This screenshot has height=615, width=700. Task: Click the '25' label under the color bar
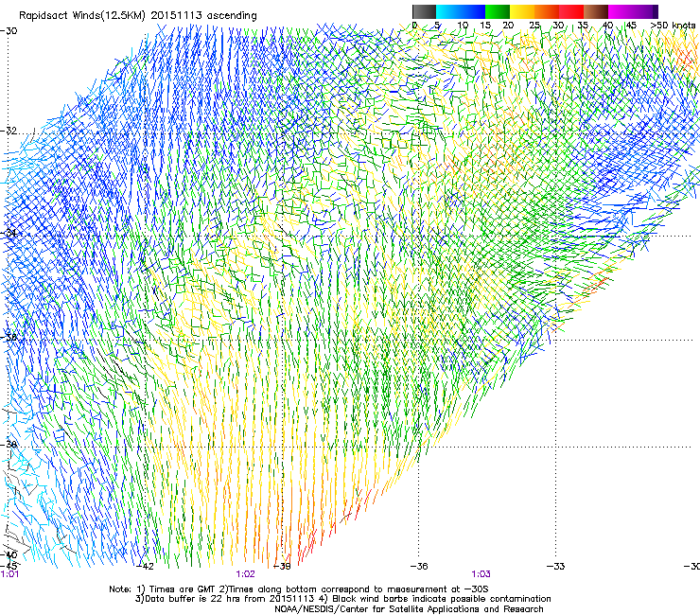click(534, 26)
